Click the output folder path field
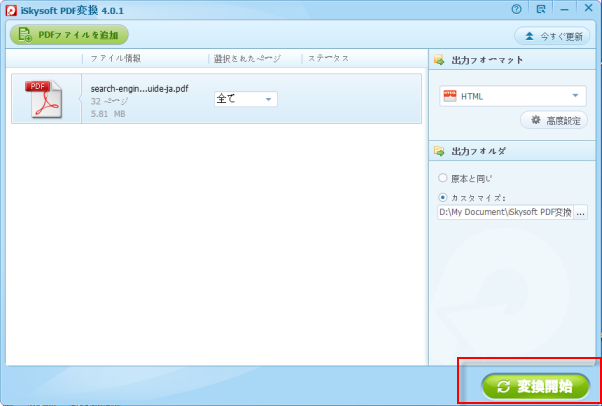Screen dimensions: 602x406 [x=505, y=212]
